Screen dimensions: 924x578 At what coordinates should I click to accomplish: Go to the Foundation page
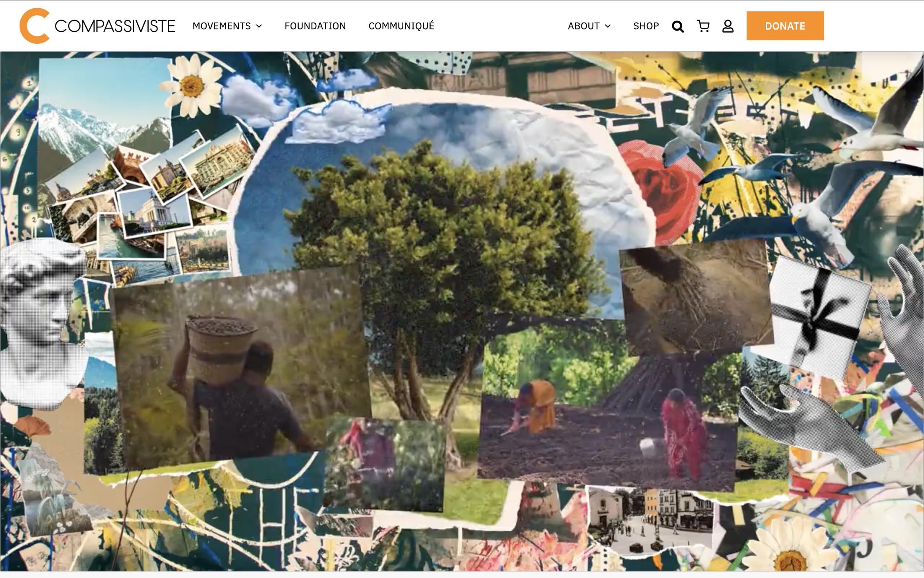tap(315, 26)
